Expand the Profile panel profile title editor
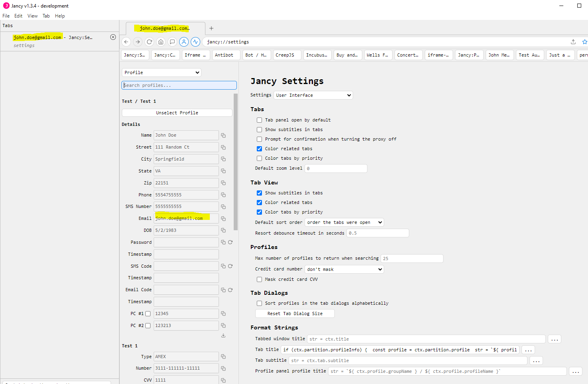 tap(576, 371)
